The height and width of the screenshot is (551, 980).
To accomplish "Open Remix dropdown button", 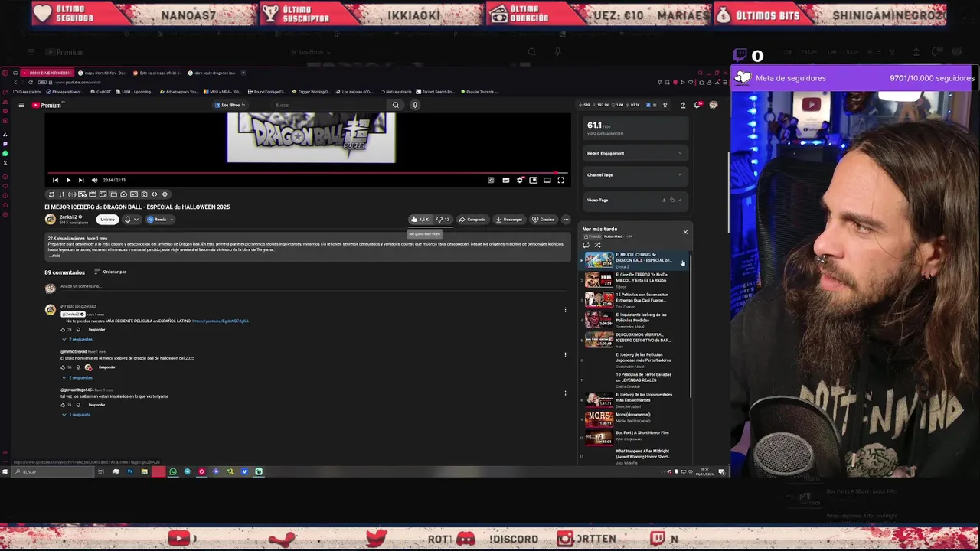I will coord(159,220).
